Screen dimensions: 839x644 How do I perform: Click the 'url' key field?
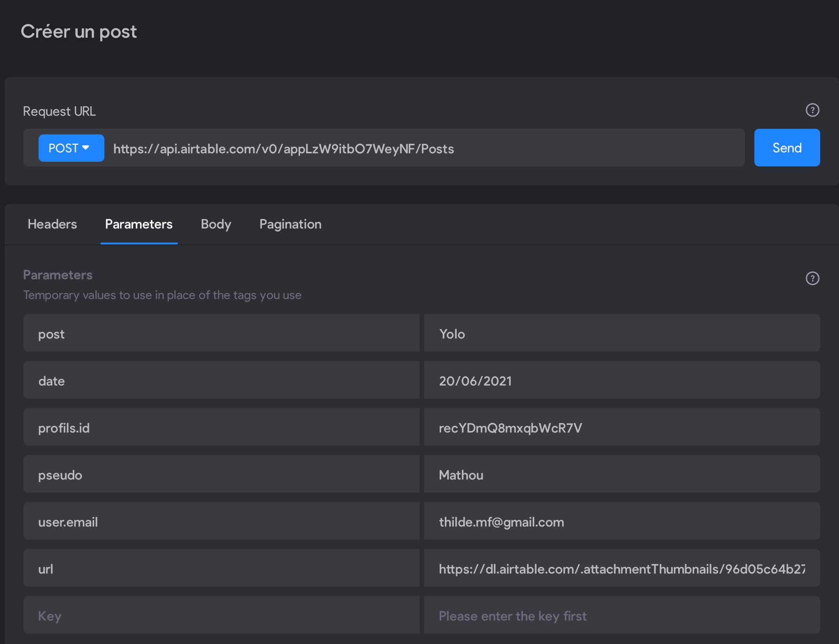tap(222, 568)
